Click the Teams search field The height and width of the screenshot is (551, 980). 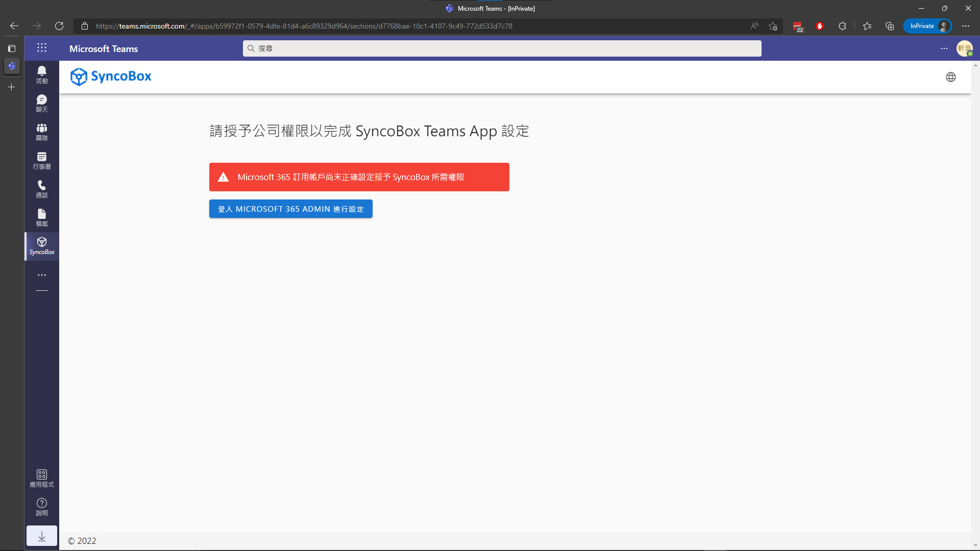click(x=502, y=48)
